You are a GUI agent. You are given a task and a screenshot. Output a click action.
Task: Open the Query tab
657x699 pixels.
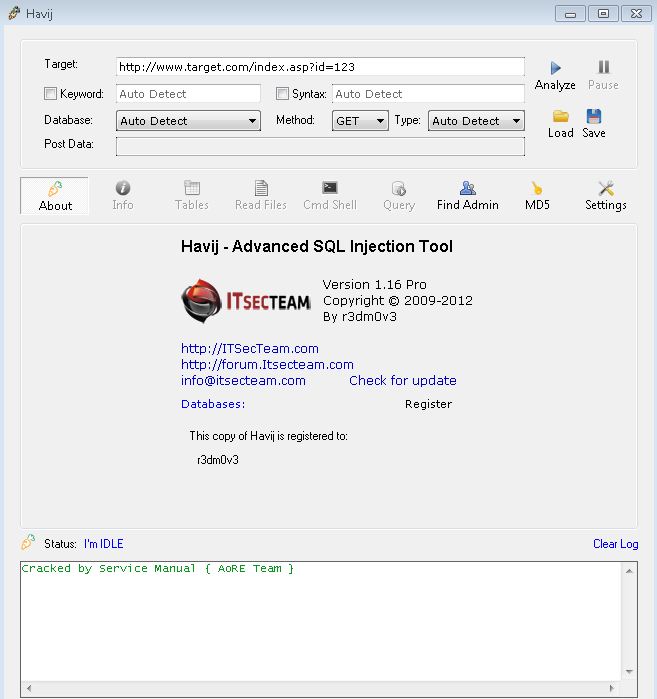tap(399, 196)
